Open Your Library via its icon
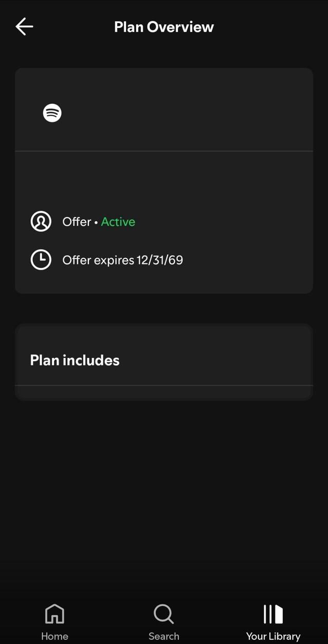This screenshot has height=644, width=328. [272, 613]
